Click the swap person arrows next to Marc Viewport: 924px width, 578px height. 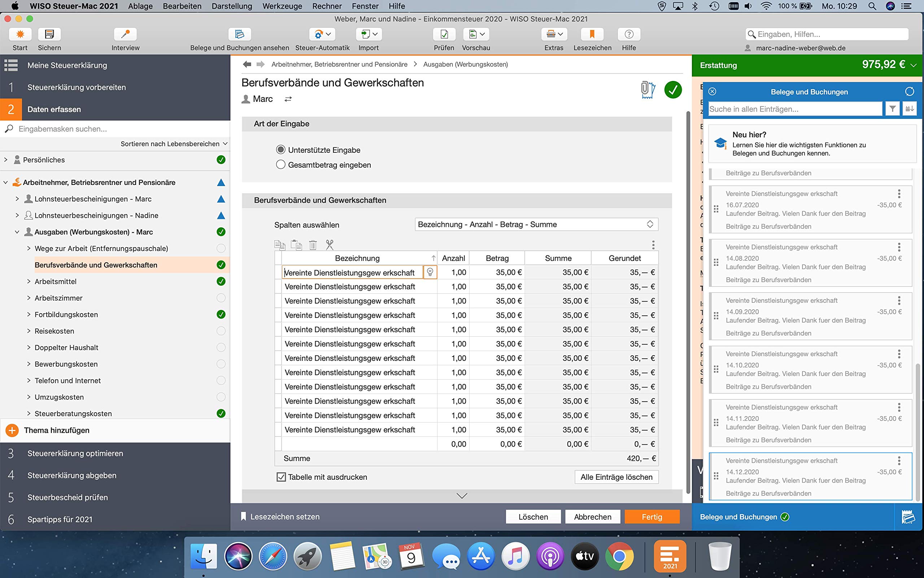[x=288, y=99]
